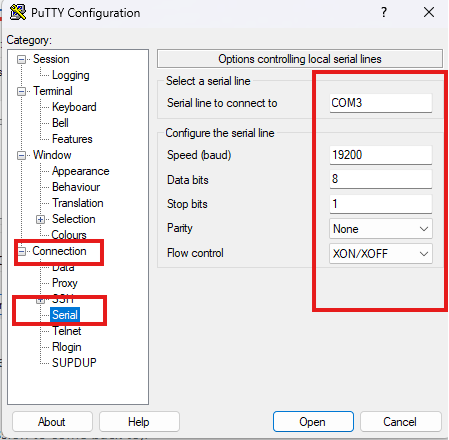The width and height of the screenshot is (449, 440).
Task: Select Features category
Action: (x=72, y=139)
